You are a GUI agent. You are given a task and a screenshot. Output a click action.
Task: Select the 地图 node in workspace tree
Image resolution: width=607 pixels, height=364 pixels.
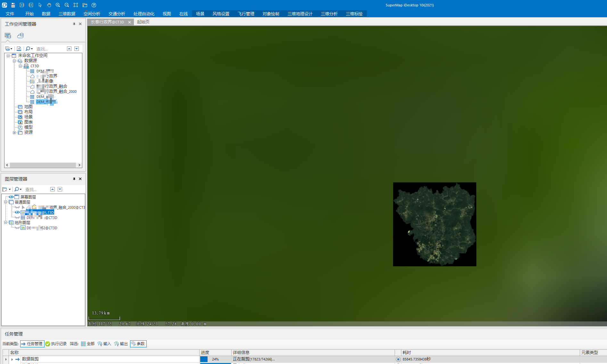(x=28, y=107)
